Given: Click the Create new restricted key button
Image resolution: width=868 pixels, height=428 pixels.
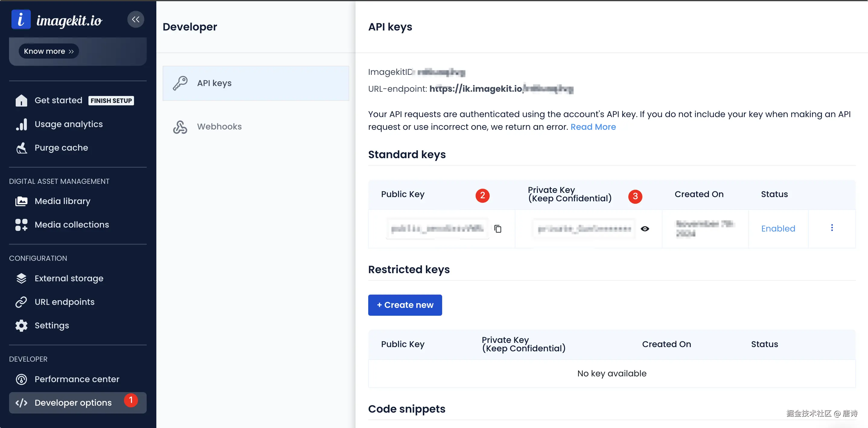Looking at the screenshot, I should click(x=405, y=305).
